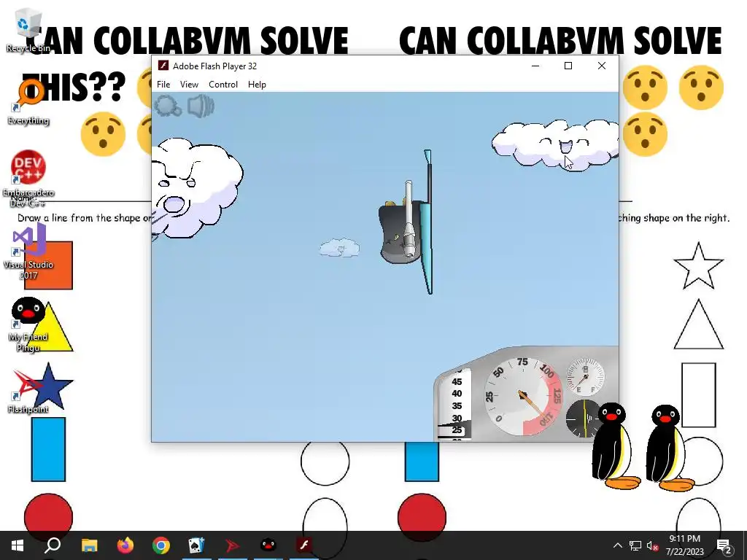747x560 pixels.
Task: Open the My Friend Pingu desktop shortcut
Action: 28,324
